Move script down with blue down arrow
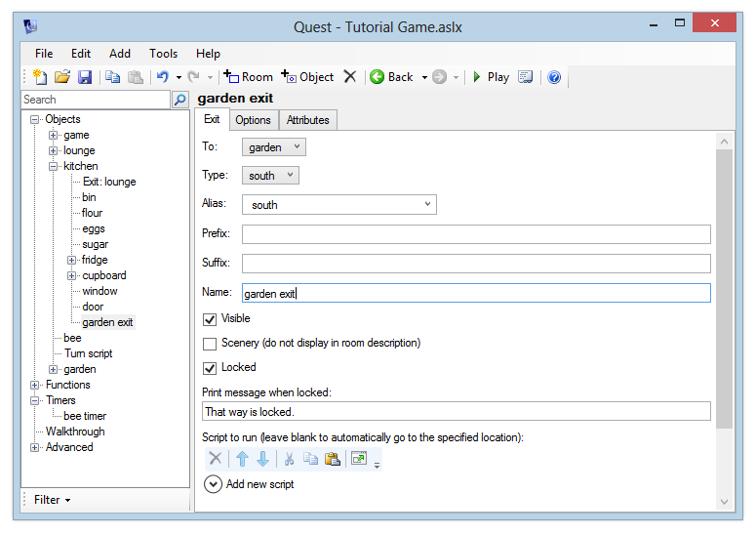Image resolution: width=756 pixels, height=535 pixels. 262,458
